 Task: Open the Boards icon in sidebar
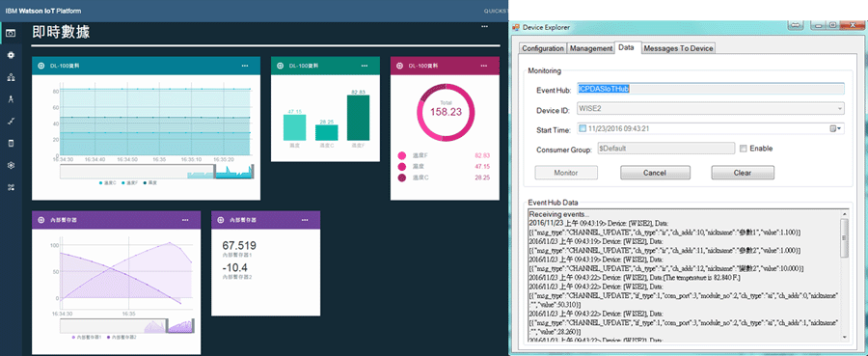[11, 33]
